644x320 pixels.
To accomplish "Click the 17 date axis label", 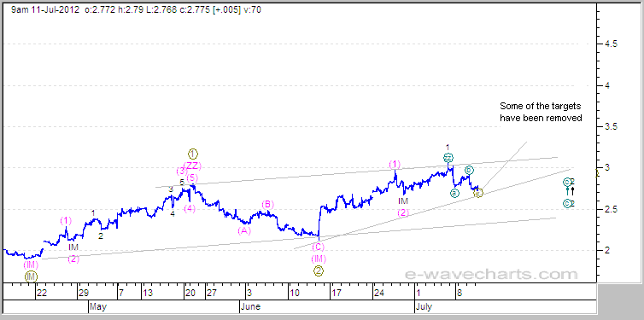I will [337, 293].
